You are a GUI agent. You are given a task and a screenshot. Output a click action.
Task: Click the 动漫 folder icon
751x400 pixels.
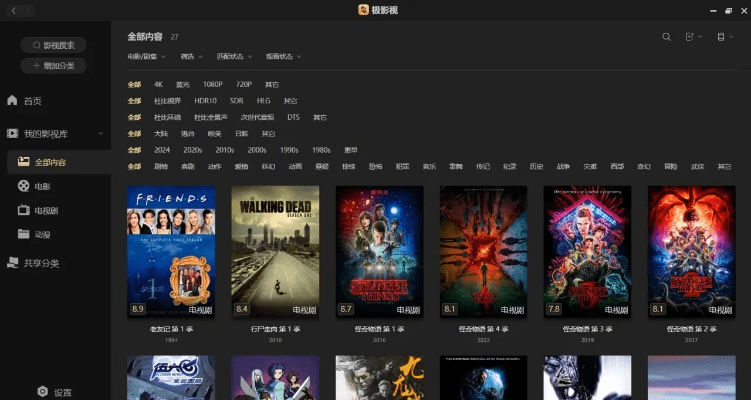pyautogui.click(x=24, y=235)
